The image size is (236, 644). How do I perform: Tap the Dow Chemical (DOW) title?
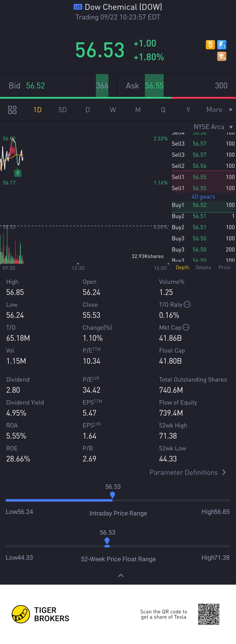point(123,7)
